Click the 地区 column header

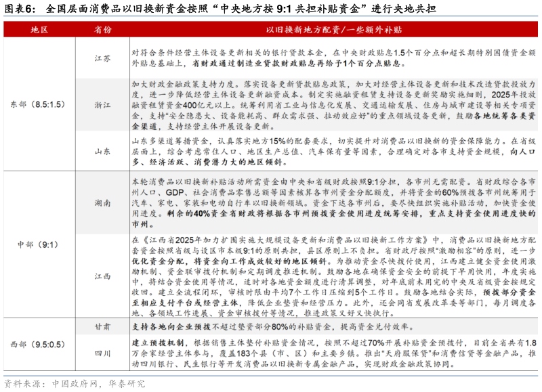[x=39, y=30]
